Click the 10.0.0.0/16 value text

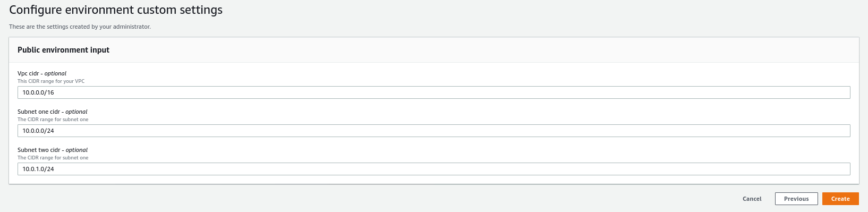click(x=38, y=92)
